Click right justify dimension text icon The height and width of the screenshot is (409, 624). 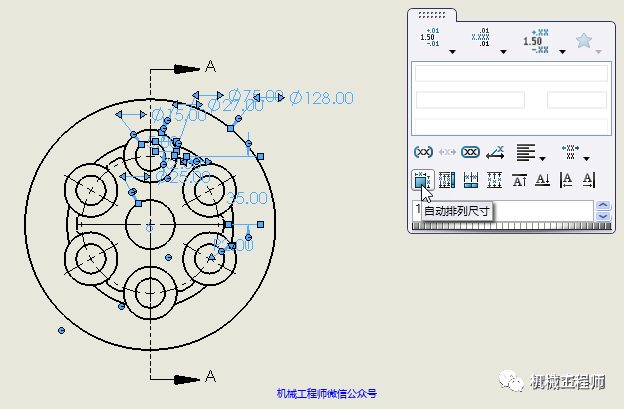(x=589, y=180)
